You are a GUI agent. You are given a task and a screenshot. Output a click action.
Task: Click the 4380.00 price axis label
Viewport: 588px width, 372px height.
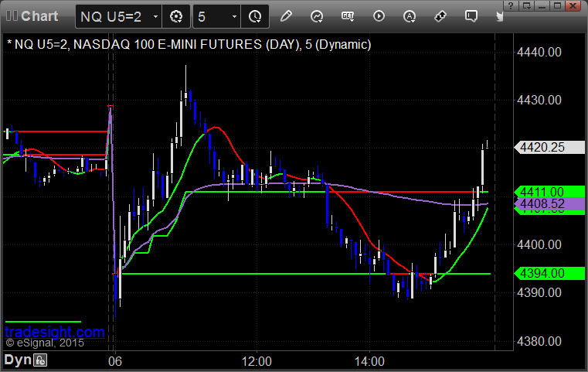click(x=539, y=341)
